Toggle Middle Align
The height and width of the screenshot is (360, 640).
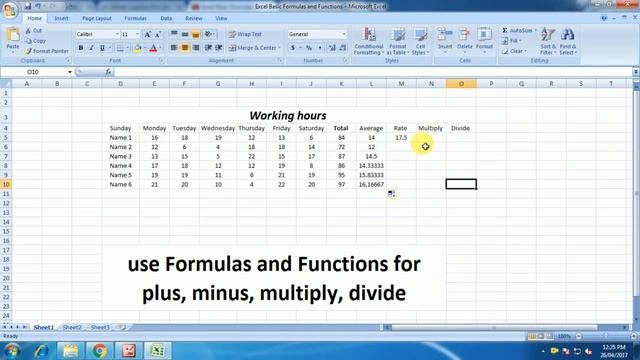(x=185, y=34)
